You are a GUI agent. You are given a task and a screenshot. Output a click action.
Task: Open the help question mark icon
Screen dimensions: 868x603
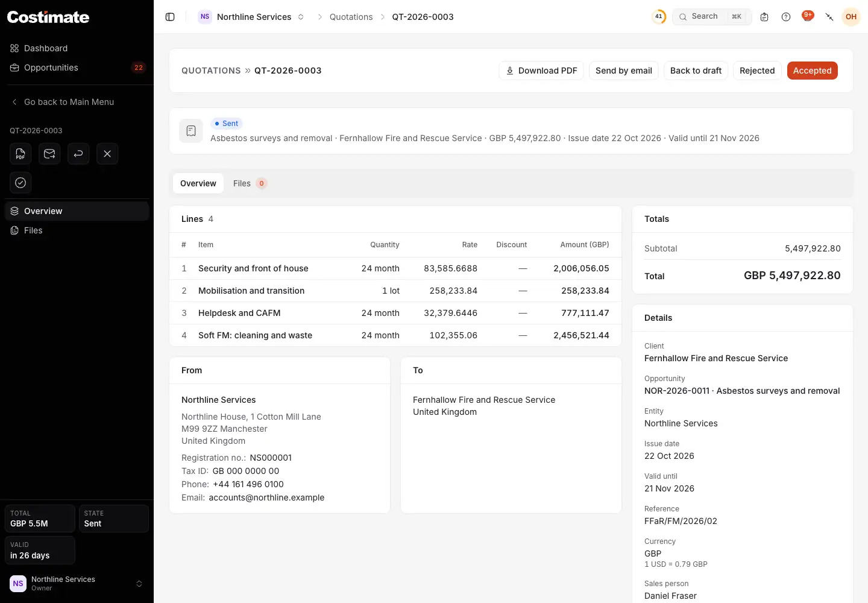click(x=786, y=17)
